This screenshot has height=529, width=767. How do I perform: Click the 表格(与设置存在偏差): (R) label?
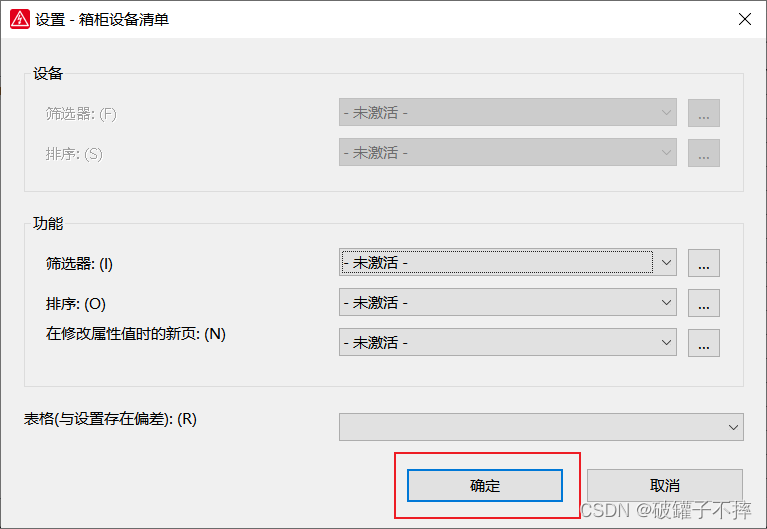coord(111,419)
